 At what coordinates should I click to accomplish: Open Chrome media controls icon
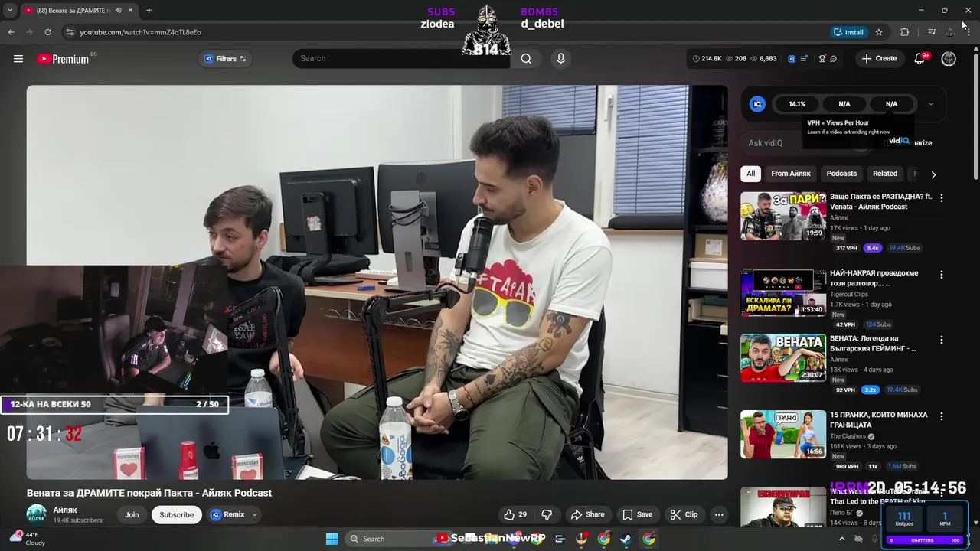[932, 32]
